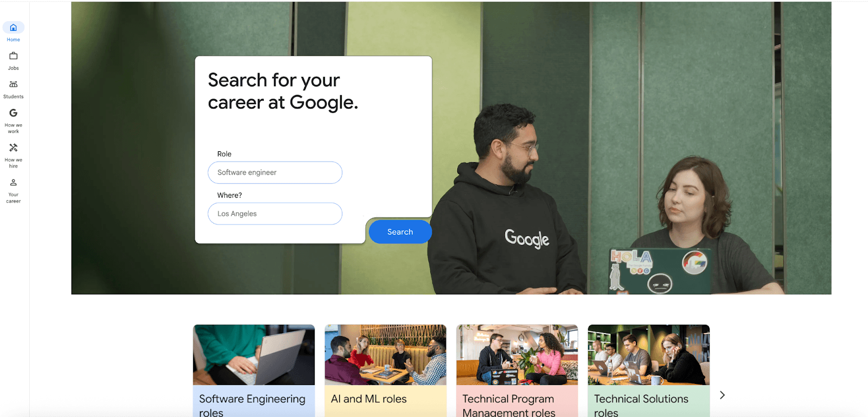
Task: Select the Jobs label in sidebar
Action: tap(14, 68)
